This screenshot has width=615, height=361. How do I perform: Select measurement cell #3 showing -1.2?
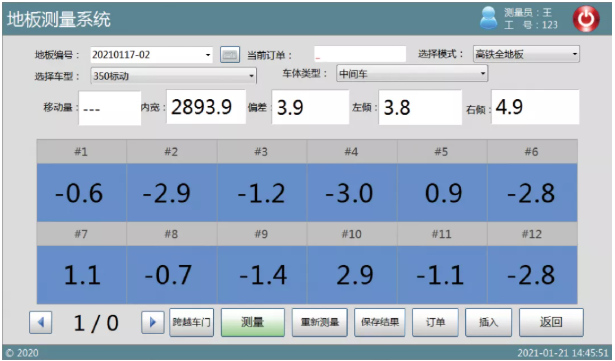tap(262, 193)
